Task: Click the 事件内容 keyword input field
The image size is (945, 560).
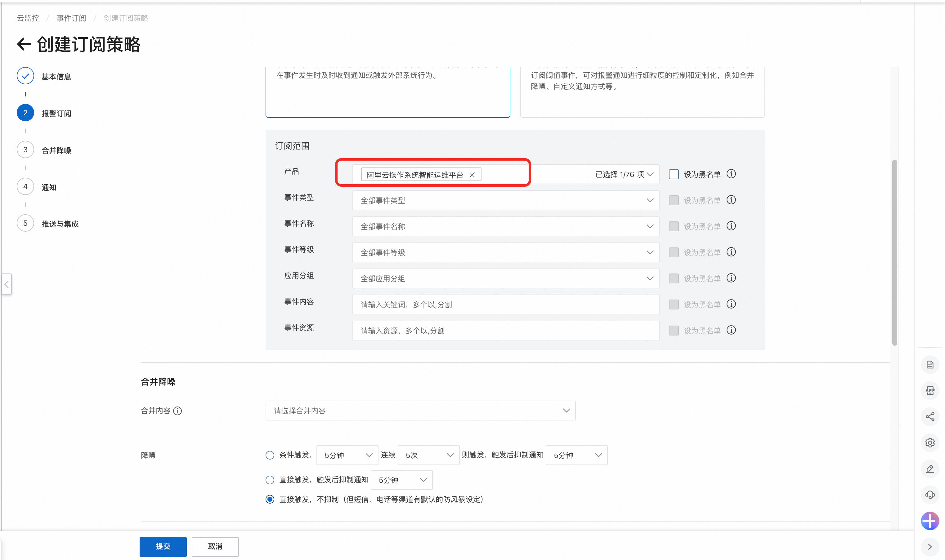Action: point(505,304)
